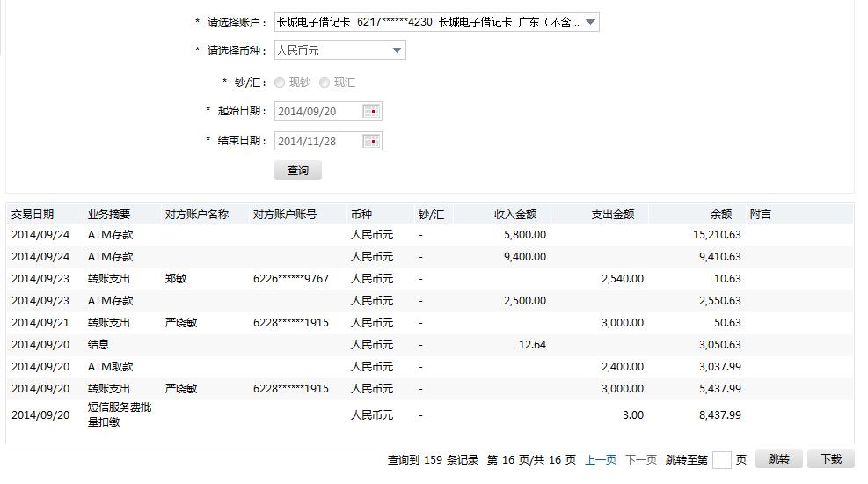Click the 业务摘要 column header
This screenshot has height=484, width=868.
point(108,215)
